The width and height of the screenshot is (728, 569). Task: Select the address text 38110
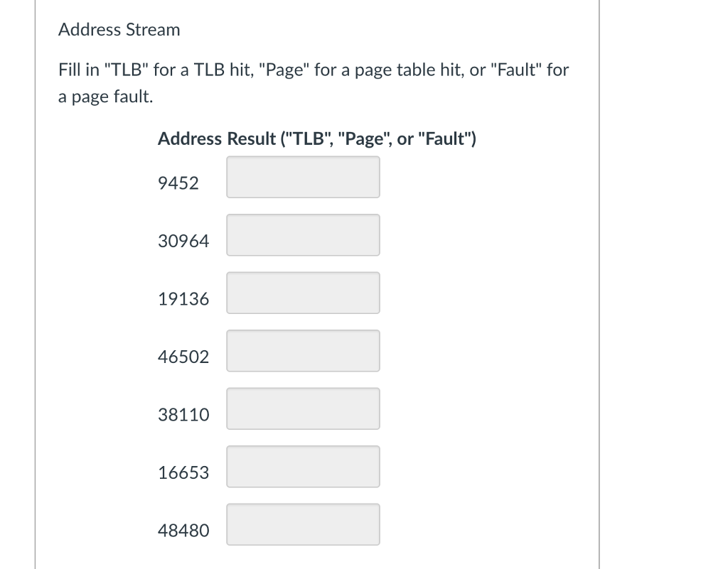[x=183, y=415]
